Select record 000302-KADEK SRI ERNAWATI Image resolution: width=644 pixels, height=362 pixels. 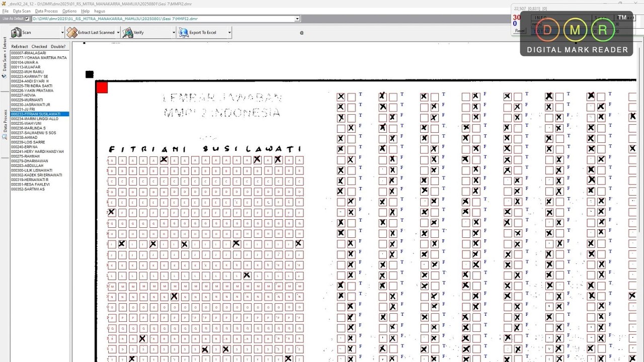tap(39, 175)
